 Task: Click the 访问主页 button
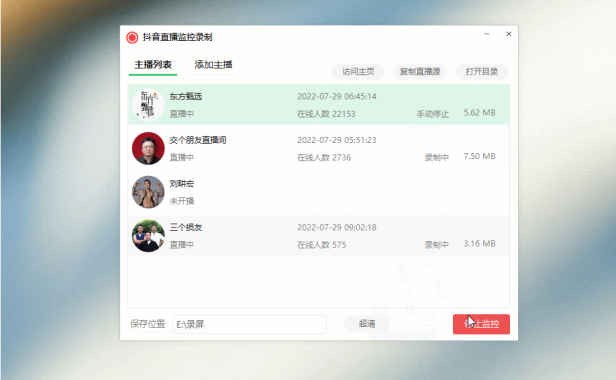(x=358, y=72)
